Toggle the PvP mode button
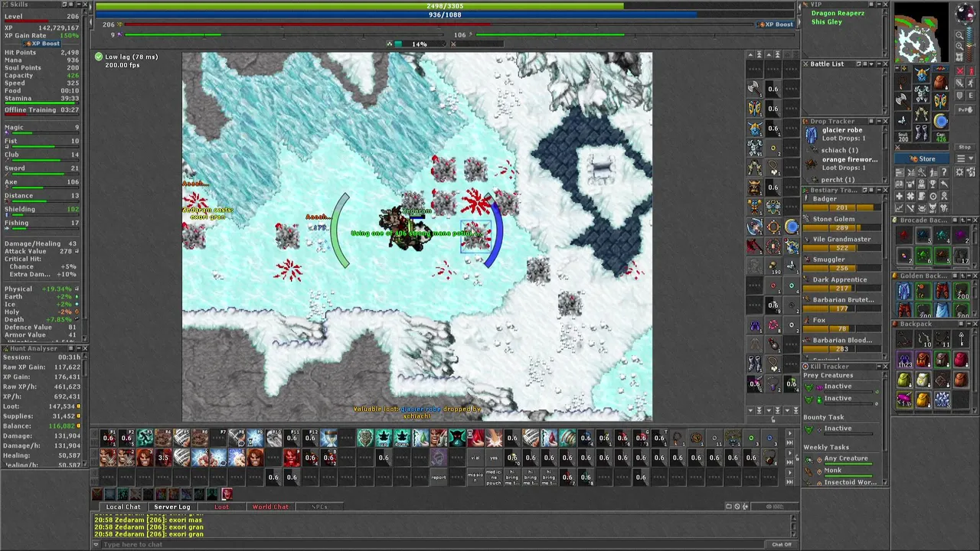980x551 pixels. (965, 109)
